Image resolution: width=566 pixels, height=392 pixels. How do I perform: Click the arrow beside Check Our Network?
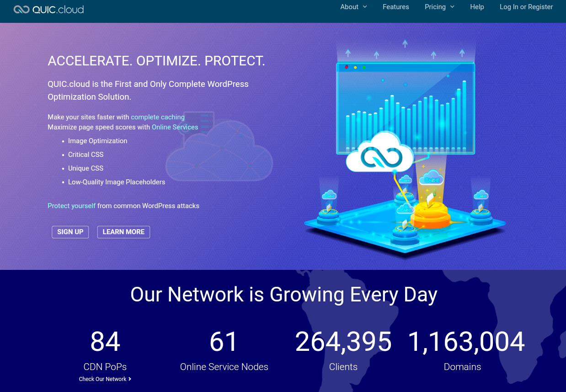coord(130,379)
